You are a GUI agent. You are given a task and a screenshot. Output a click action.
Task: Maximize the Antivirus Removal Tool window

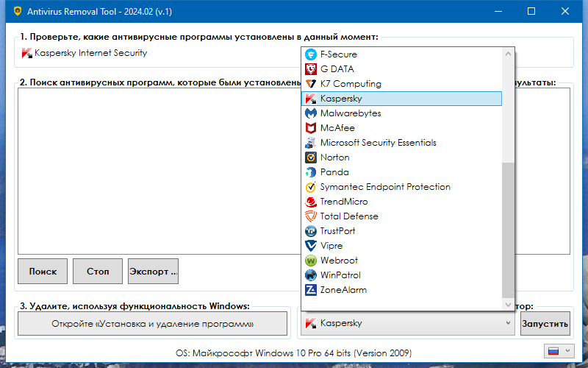coord(531,11)
